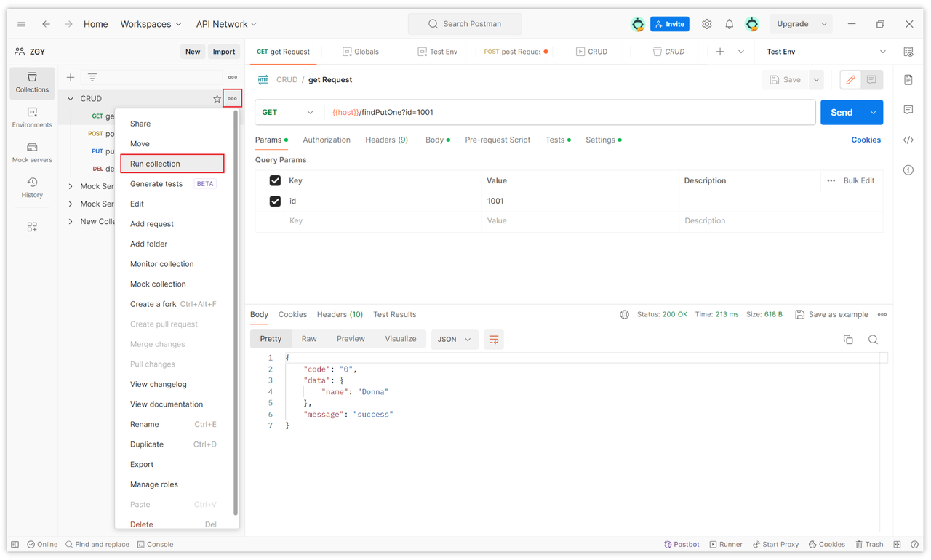Switch response view to Raw
This screenshot has width=931, height=560.
(x=309, y=339)
